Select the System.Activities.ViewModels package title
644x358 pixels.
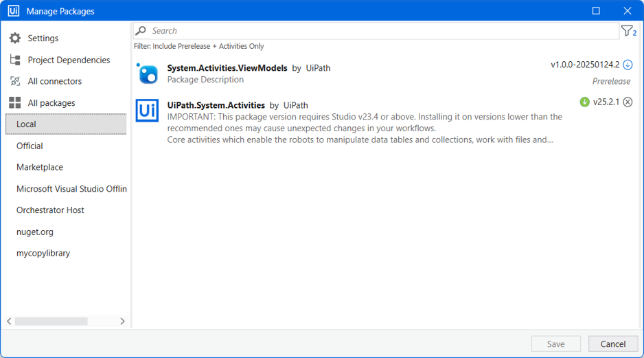click(x=227, y=68)
